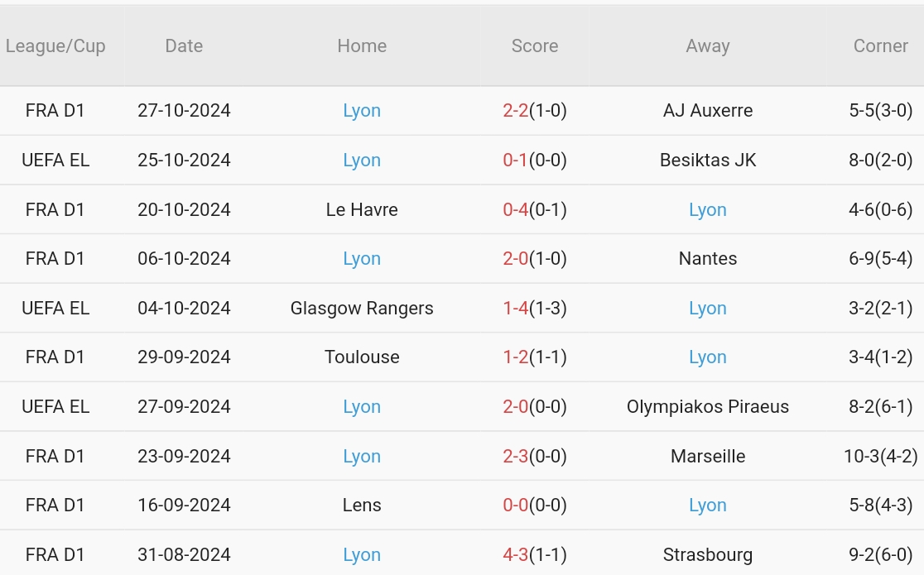Open the 0-4 score at Le Havre

516,210
